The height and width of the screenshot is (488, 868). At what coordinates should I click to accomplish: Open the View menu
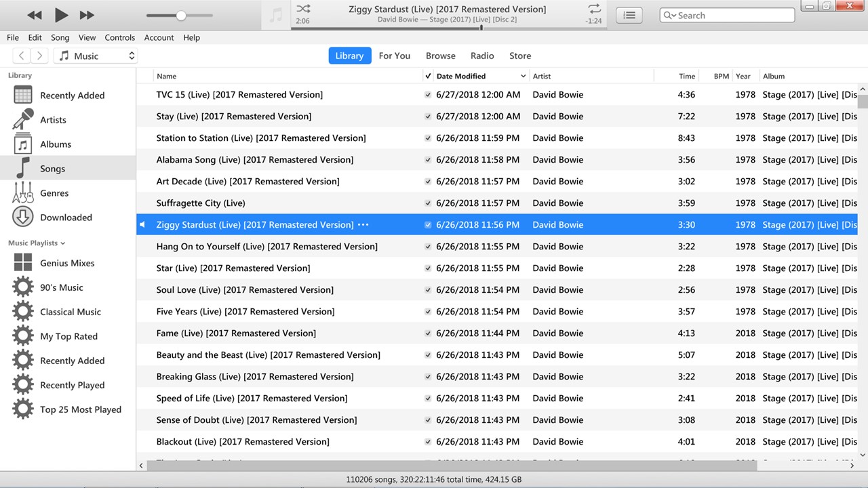point(87,37)
